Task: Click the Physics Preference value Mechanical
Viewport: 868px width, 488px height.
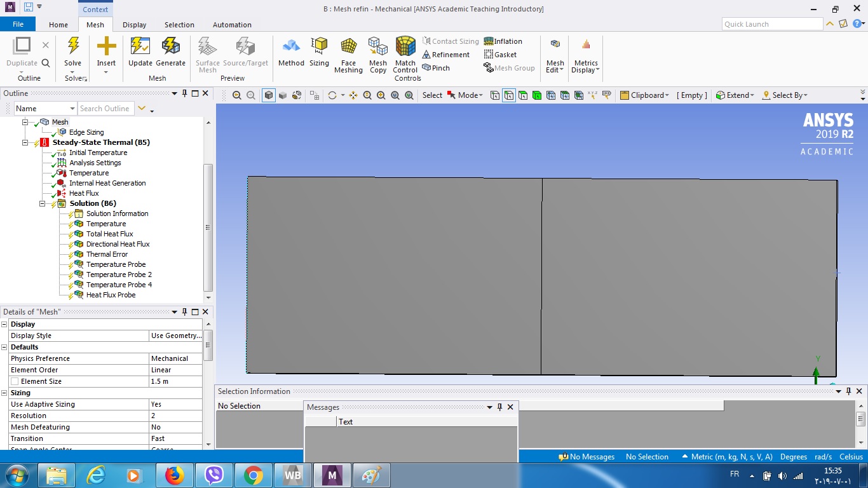Action: coord(175,358)
